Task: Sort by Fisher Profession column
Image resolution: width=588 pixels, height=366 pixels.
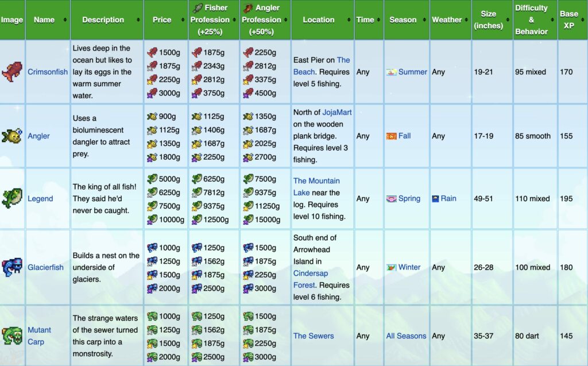Action: 234,20
